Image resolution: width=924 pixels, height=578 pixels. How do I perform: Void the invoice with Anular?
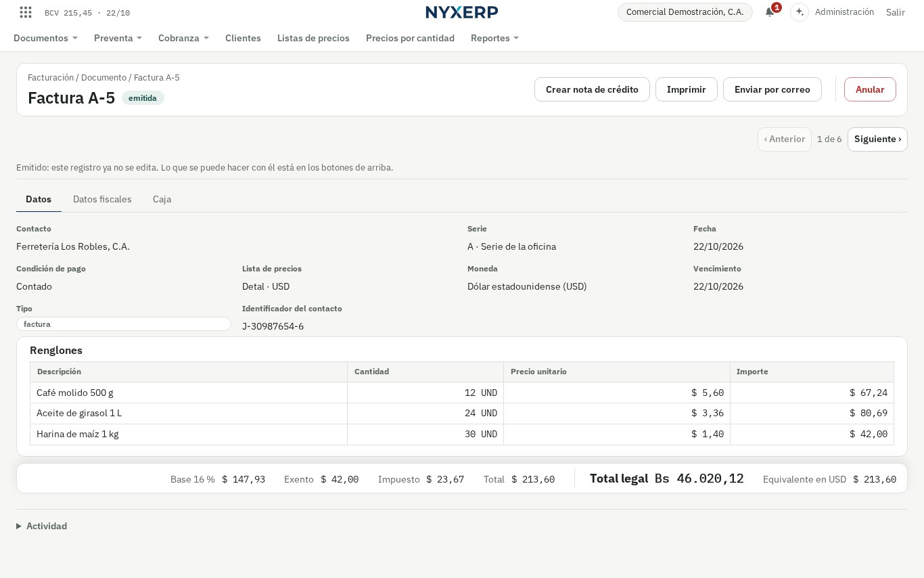[x=870, y=89]
